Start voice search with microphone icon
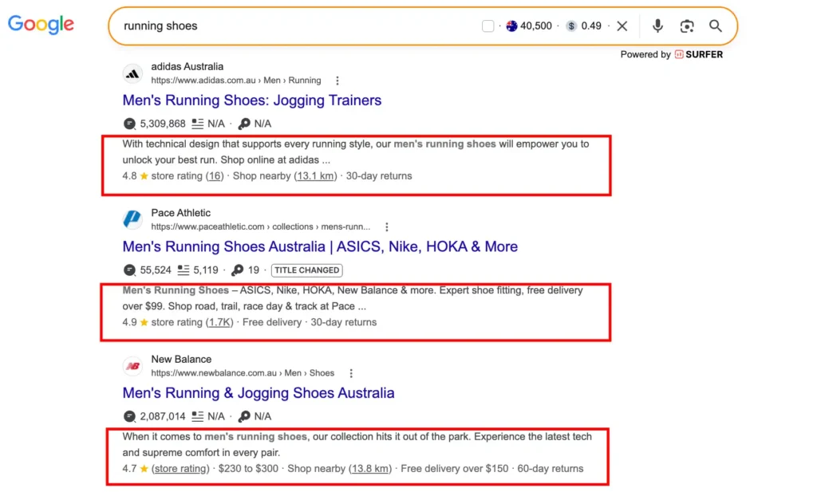This screenshot has height=504, width=817. pos(657,26)
